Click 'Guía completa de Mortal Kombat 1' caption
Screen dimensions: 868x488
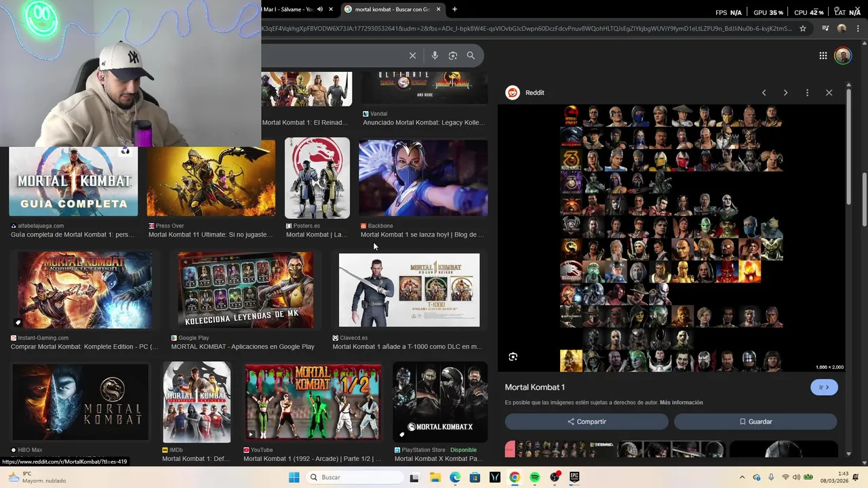(x=73, y=235)
